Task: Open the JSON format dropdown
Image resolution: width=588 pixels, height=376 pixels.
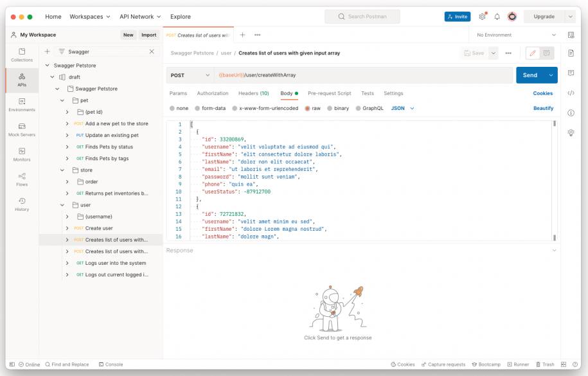Action: [402, 108]
